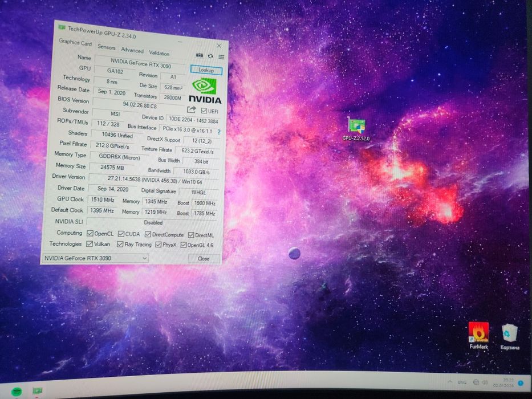Screen dimensions: 532x399
Task: Open Spotify from the taskbar
Action: [17, 392]
